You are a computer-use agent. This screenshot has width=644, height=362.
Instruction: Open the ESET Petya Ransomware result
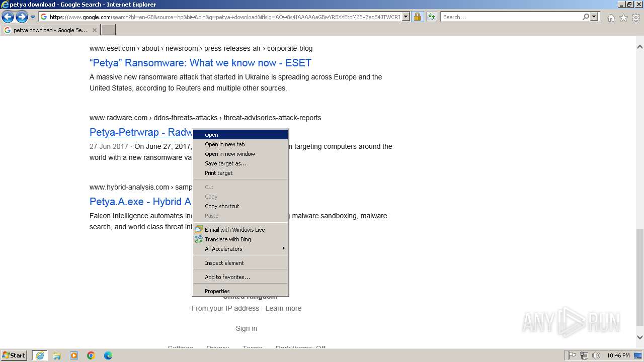coord(200,63)
